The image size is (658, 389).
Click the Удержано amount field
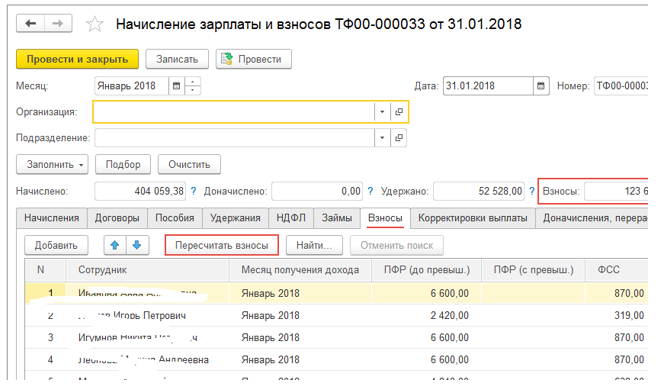tap(479, 191)
